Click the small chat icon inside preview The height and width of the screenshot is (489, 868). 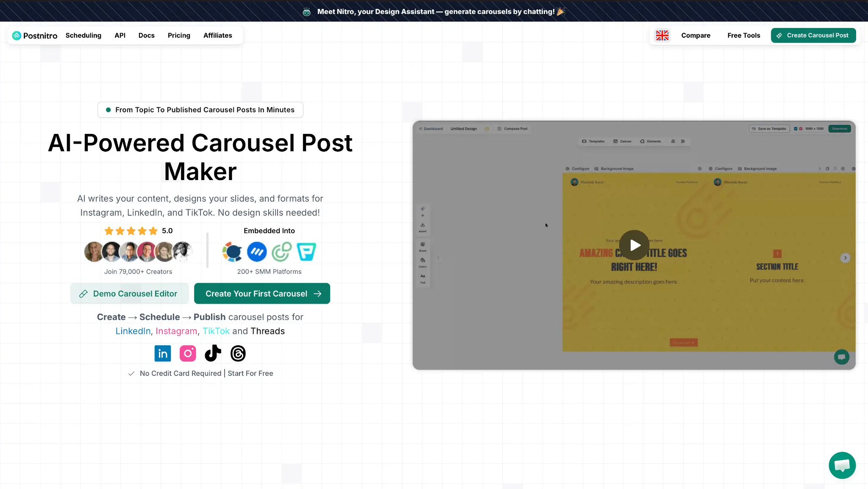pyautogui.click(x=842, y=357)
